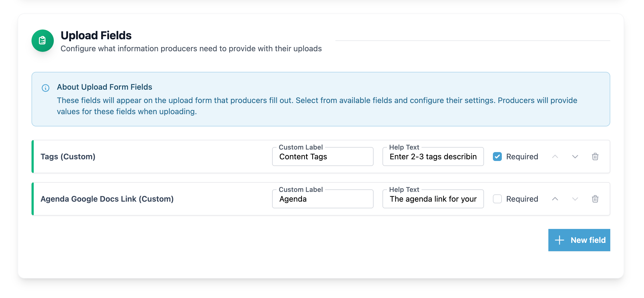Click the 'Required' label in Agenda row

point(522,199)
